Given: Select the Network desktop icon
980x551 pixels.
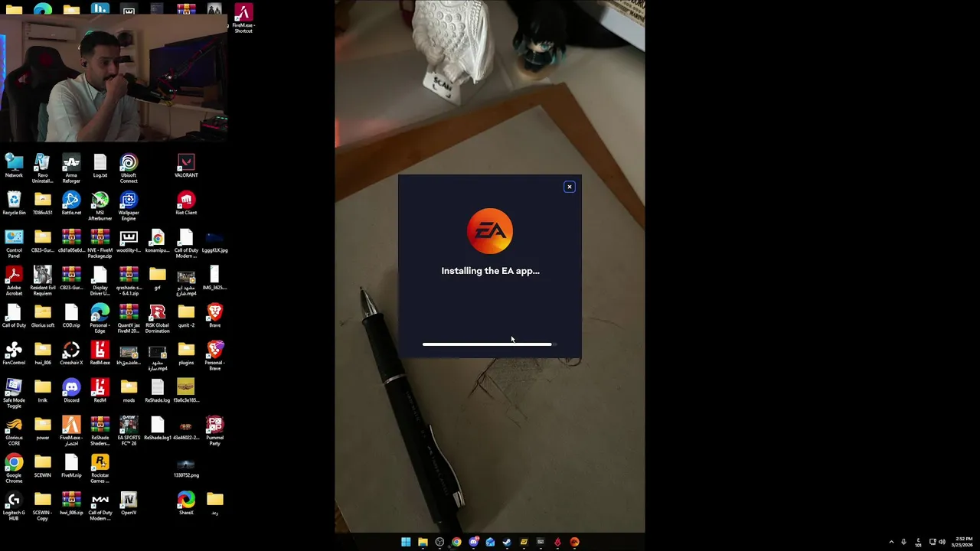Looking at the screenshot, I should 14,166.
